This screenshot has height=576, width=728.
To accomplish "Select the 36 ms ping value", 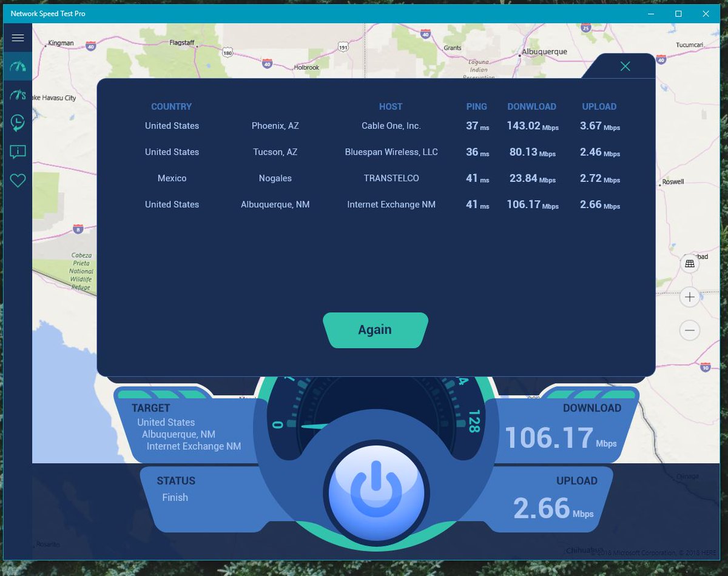I will point(477,152).
